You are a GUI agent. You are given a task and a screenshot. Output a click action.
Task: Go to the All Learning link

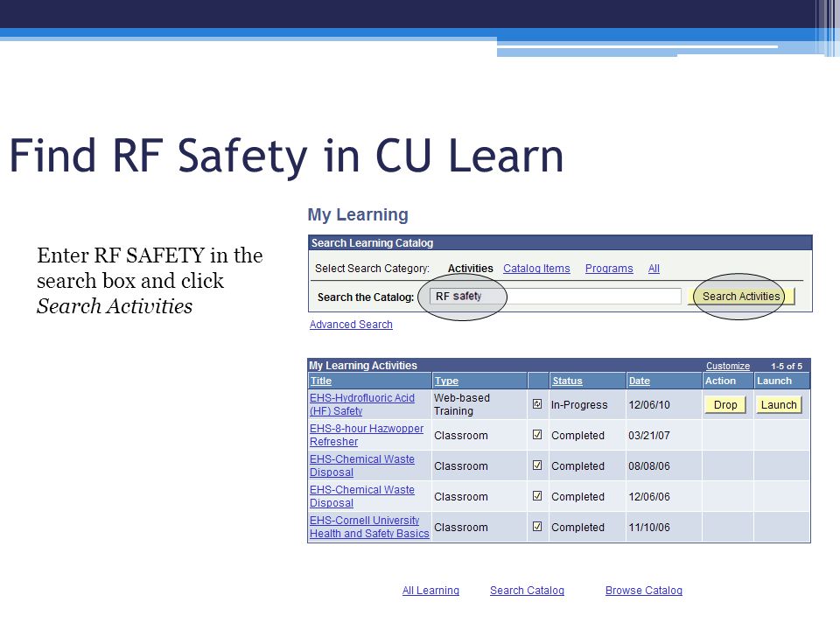tap(430, 591)
